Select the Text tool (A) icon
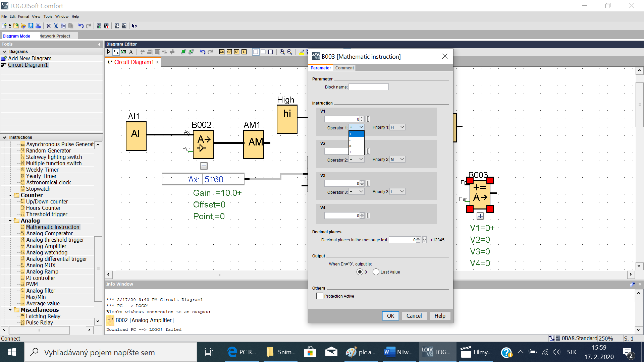Image resolution: width=644 pixels, height=362 pixels. point(131,52)
